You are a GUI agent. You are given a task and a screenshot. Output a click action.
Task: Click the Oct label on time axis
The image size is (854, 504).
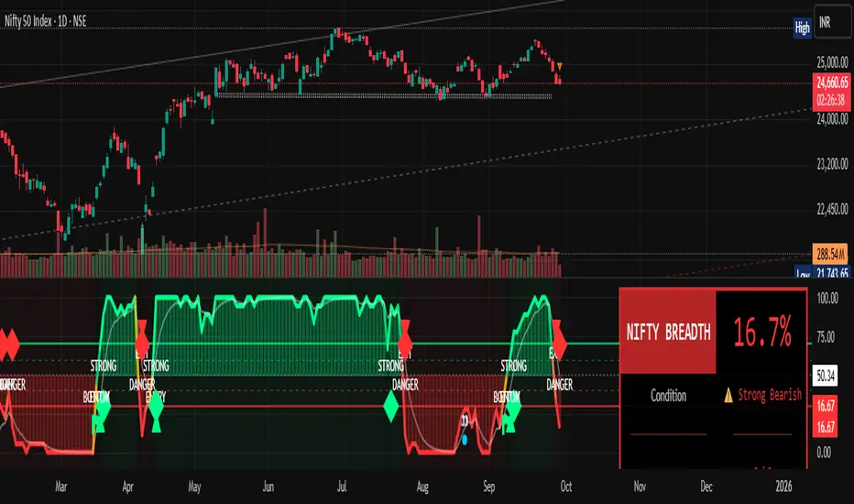[566, 487]
